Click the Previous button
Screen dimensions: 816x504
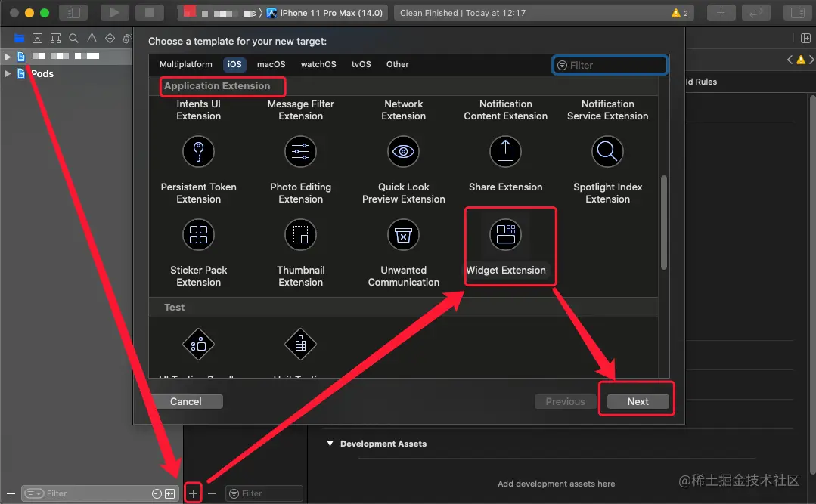(x=565, y=401)
